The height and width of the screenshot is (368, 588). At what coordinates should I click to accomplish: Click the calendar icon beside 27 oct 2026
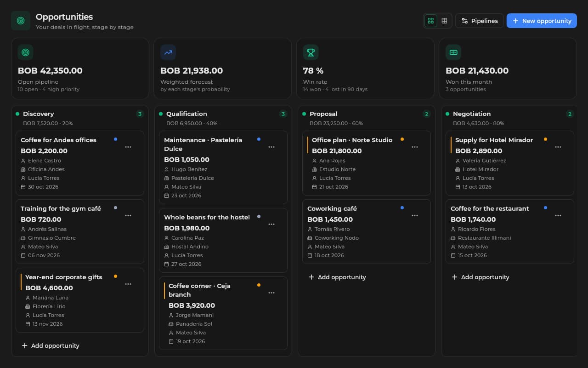(166, 264)
